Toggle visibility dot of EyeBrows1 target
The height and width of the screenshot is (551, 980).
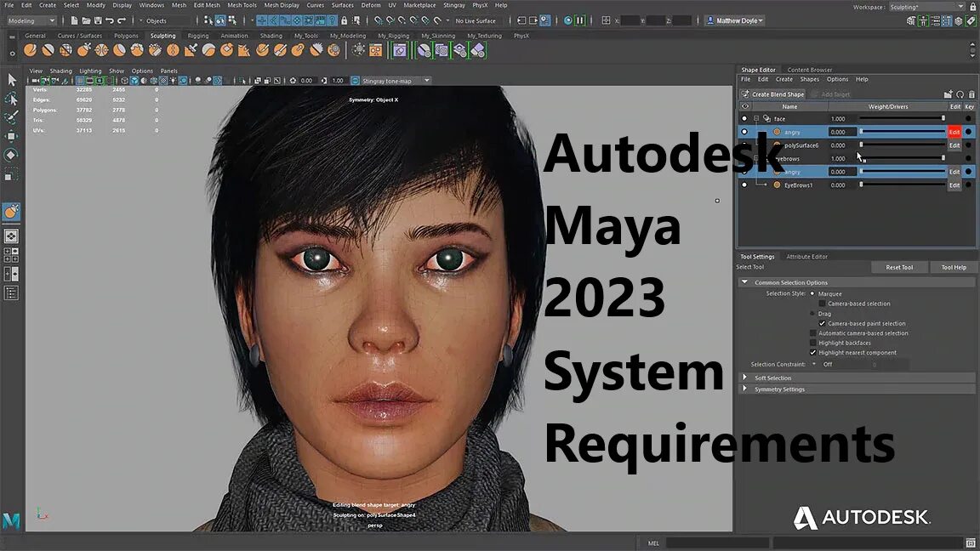coord(744,185)
